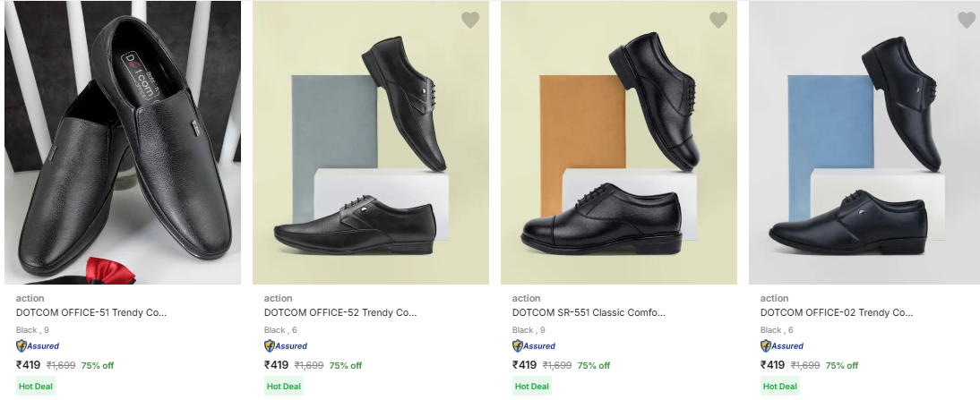The image size is (980, 400).
Task: Open DOTCOM OFFICE-51 Trendy product title
Action: tap(91, 313)
